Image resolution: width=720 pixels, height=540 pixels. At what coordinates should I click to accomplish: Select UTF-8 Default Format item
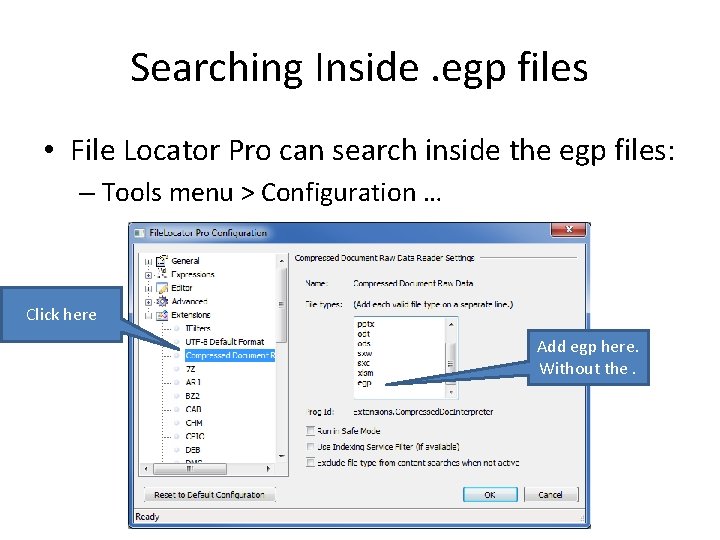point(225,342)
